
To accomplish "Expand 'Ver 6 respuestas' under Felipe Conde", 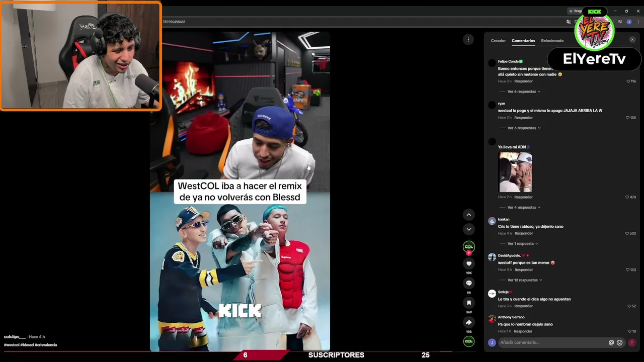I will (x=524, y=92).
